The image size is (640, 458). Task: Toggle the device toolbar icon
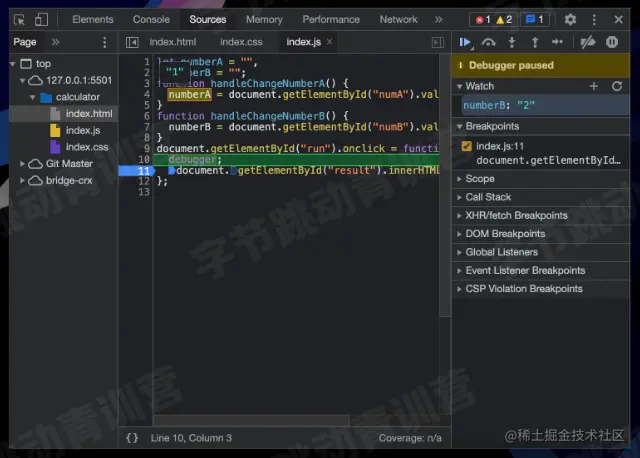(41, 20)
